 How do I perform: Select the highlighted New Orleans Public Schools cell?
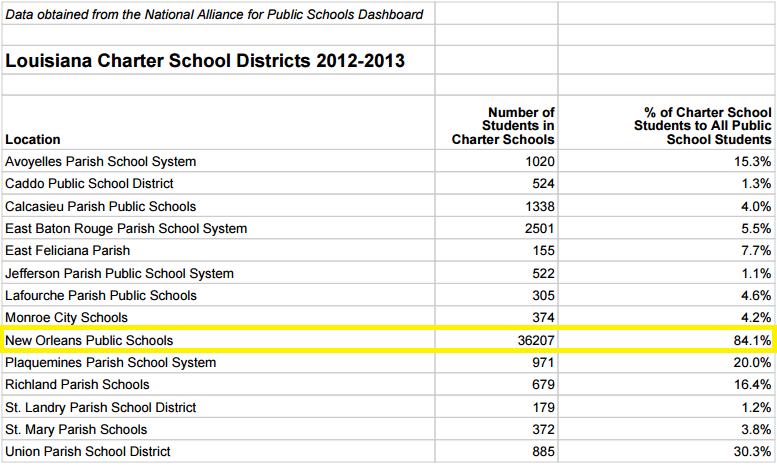click(x=89, y=341)
